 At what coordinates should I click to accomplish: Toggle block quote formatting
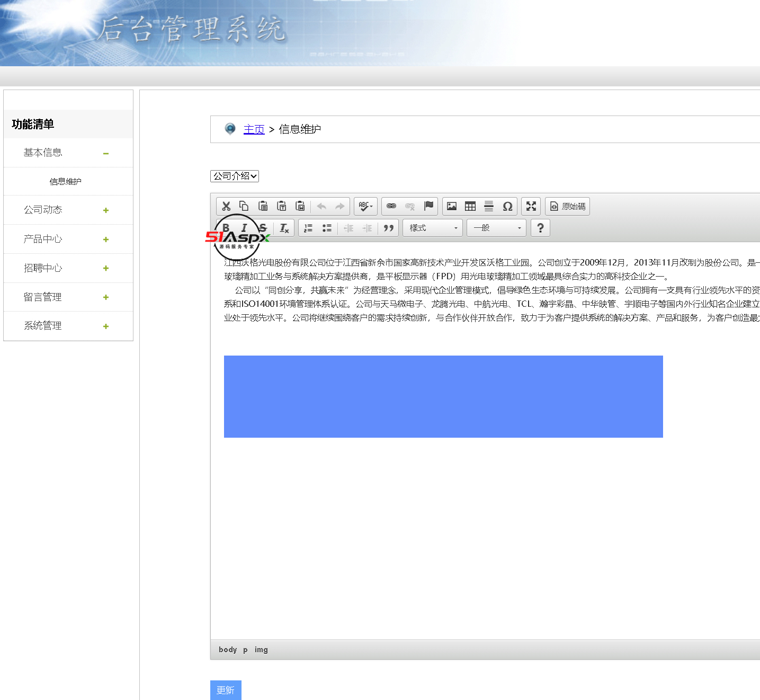(389, 228)
